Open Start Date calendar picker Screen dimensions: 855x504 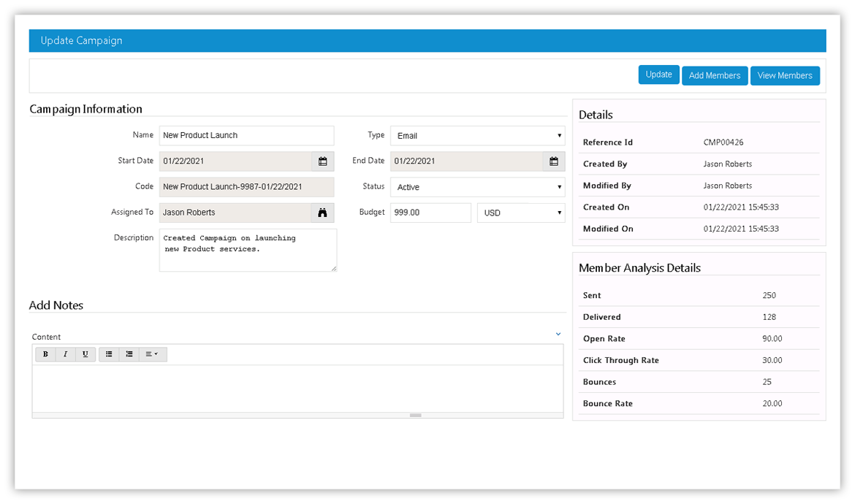point(323,161)
